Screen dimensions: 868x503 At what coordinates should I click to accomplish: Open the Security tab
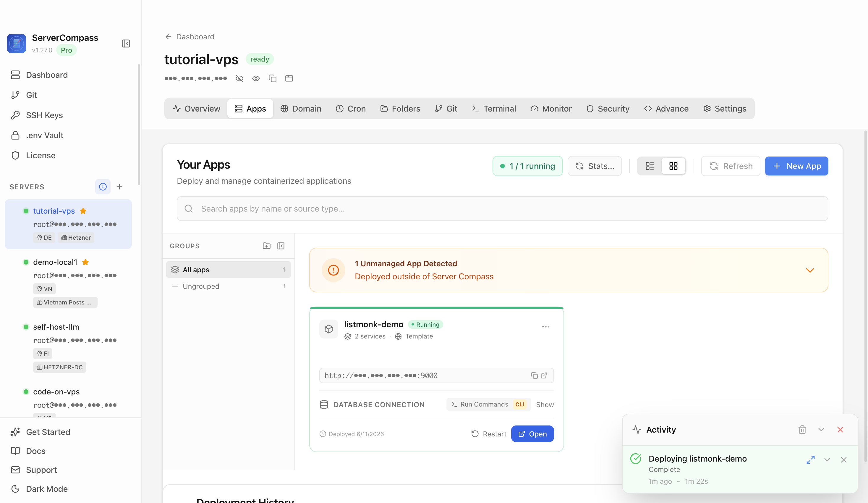(608, 109)
